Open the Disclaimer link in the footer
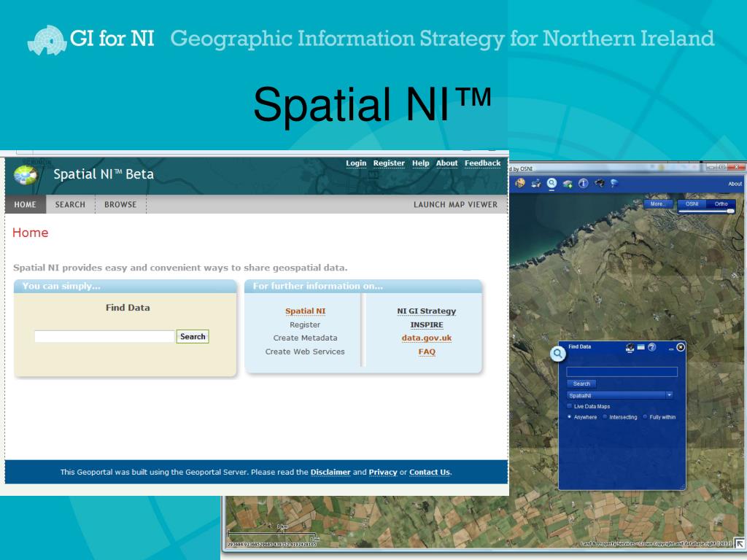This screenshot has height=560, width=747. 330,472
